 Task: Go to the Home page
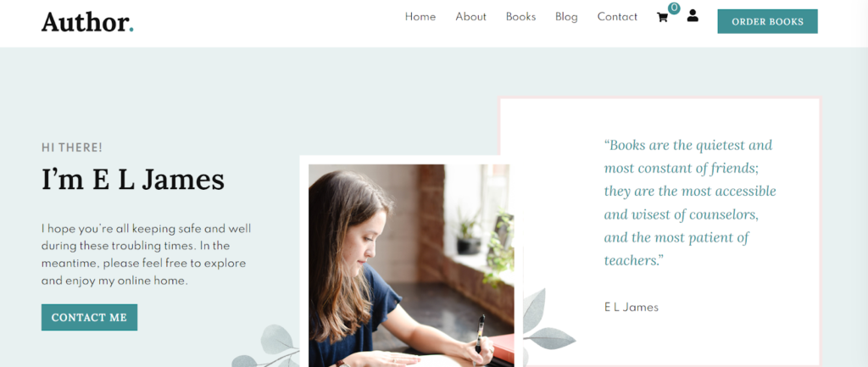pyautogui.click(x=420, y=17)
